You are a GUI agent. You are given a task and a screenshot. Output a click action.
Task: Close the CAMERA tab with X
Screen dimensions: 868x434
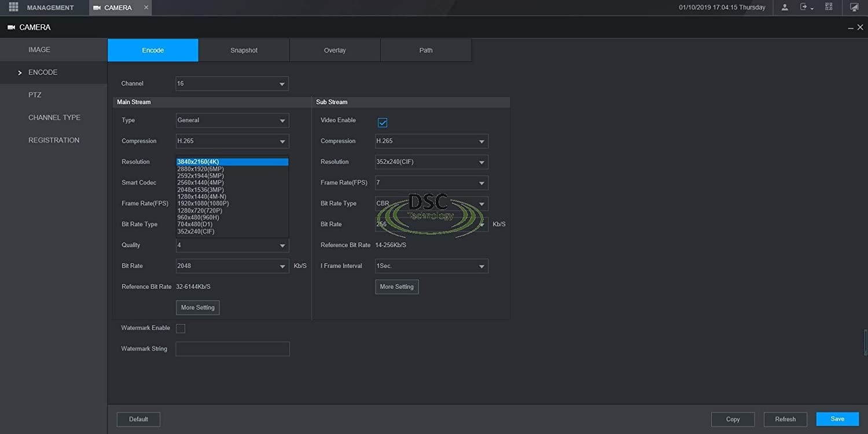(146, 8)
